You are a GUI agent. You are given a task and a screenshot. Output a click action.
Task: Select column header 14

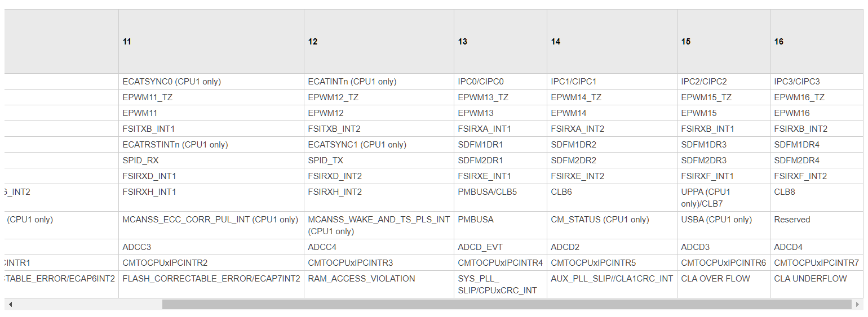click(x=612, y=42)
